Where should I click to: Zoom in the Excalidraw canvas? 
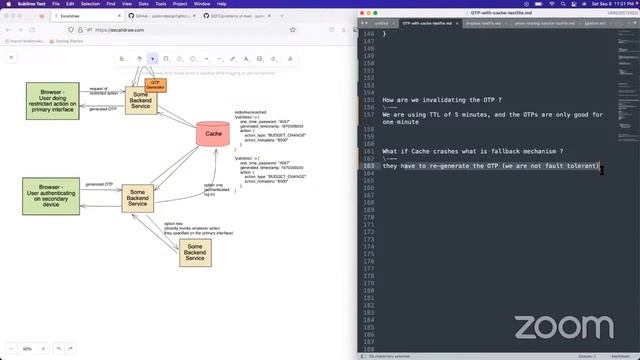(43, 349)
